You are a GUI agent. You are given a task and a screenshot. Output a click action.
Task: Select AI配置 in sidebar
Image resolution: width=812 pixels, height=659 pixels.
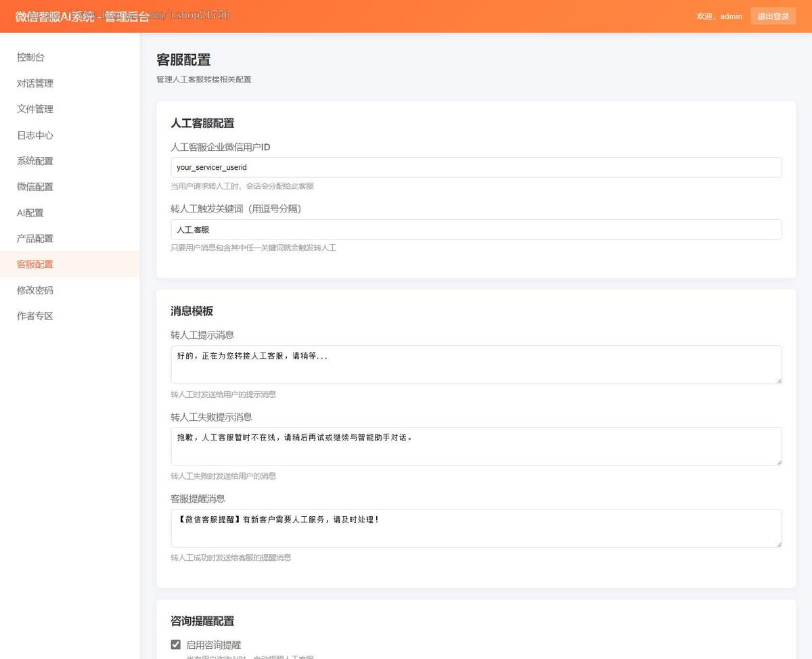point(70,212)
